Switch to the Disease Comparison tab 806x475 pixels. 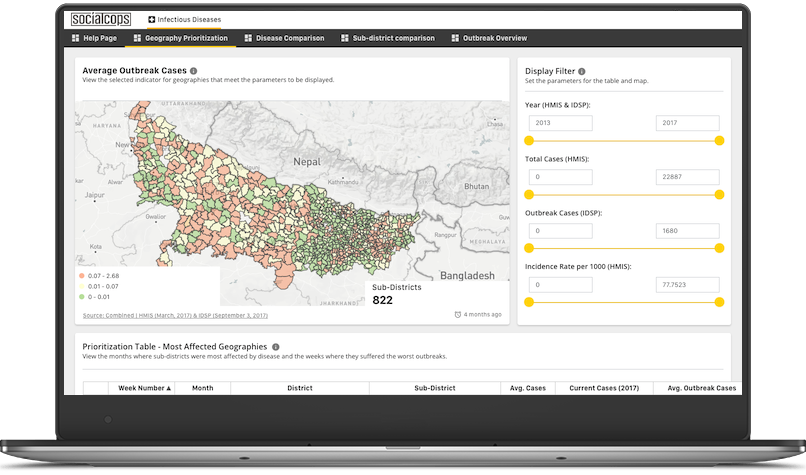point(284,38)
